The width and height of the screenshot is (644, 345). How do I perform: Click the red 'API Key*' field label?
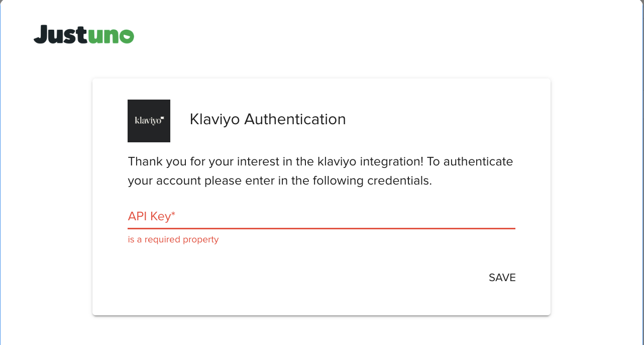(x=150, y=217)
